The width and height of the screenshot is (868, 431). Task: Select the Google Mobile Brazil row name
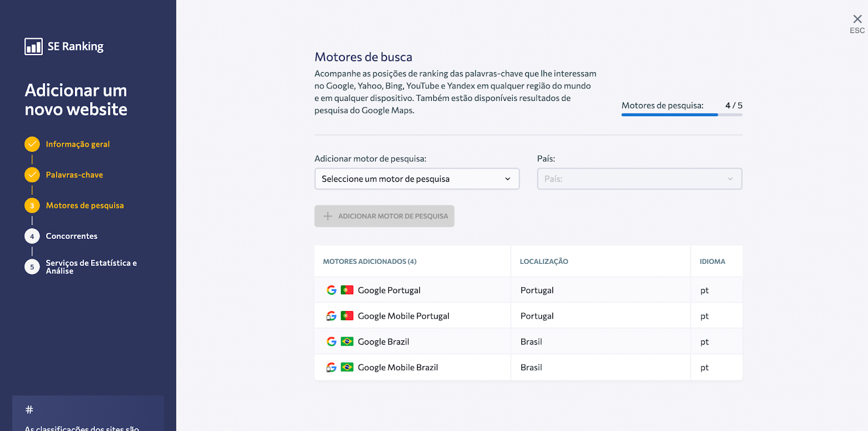398,367
